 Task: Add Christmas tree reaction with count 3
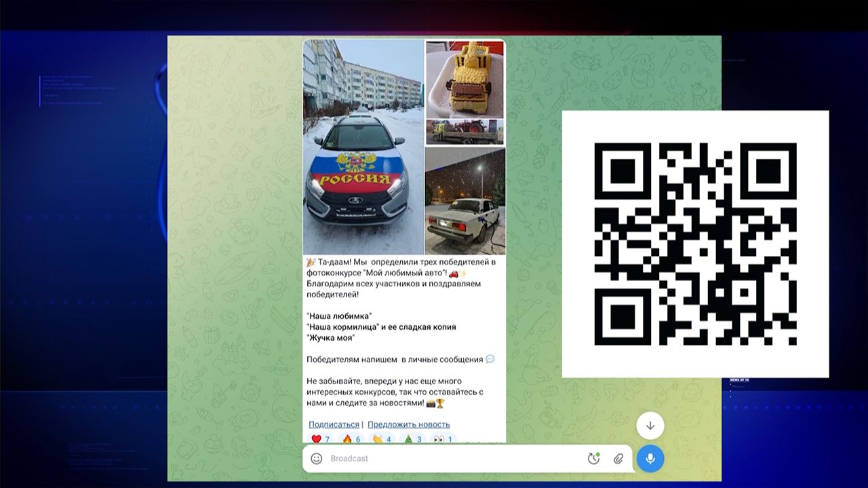click(x=412, y=438)
